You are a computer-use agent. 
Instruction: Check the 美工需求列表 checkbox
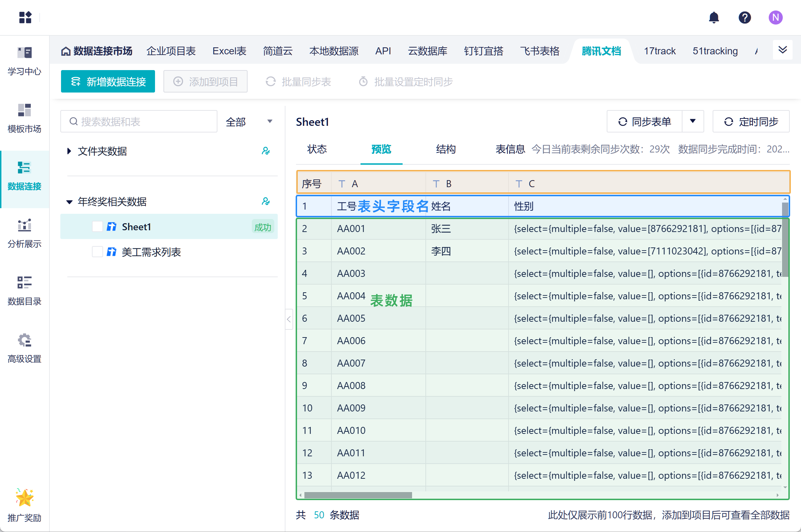(97, 252)
